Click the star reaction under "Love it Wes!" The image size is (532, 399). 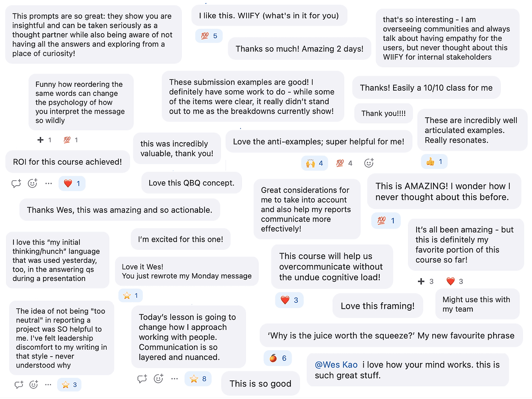(x=131, y=296)
